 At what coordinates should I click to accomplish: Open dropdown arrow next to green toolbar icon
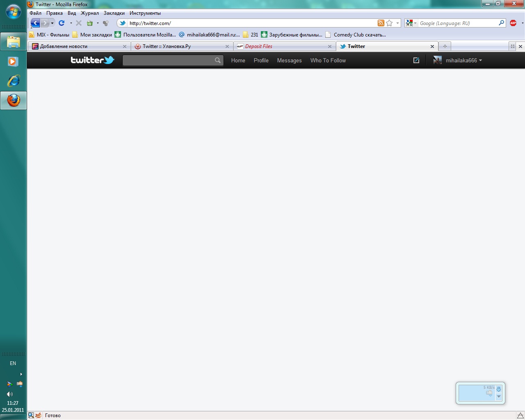(98, 23)
